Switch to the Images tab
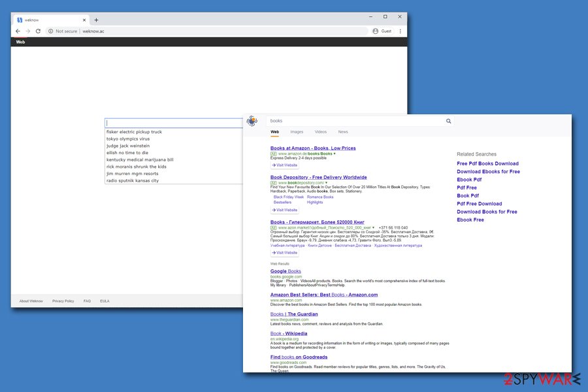This screenshot has height=392, width=588. (x=297, y=132)
